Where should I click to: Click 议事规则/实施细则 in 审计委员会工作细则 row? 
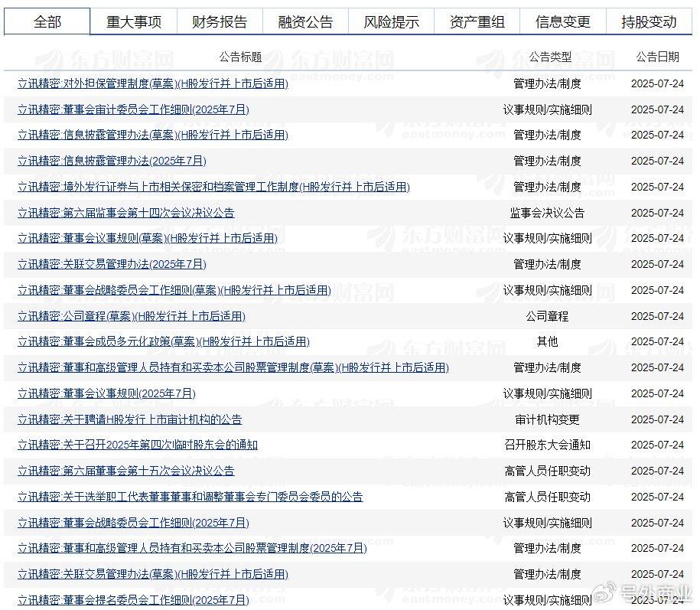click(x=547, y=109)
